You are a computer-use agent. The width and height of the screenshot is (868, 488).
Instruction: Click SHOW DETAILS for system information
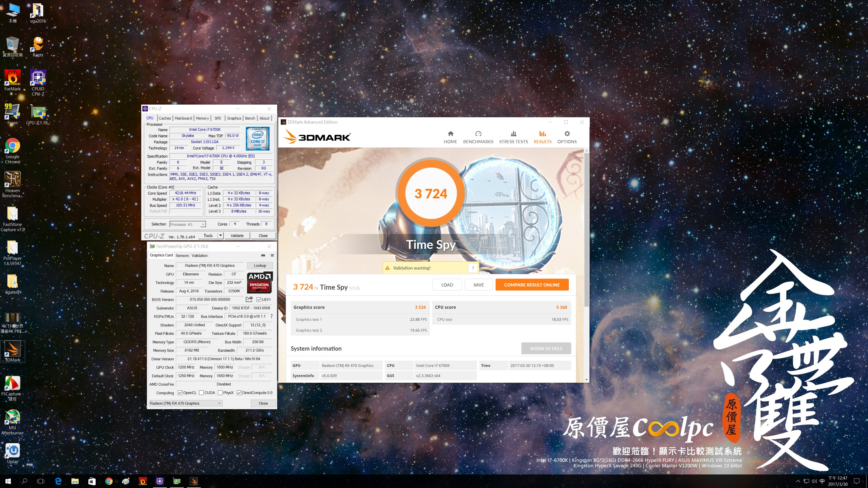coord(546,349)
